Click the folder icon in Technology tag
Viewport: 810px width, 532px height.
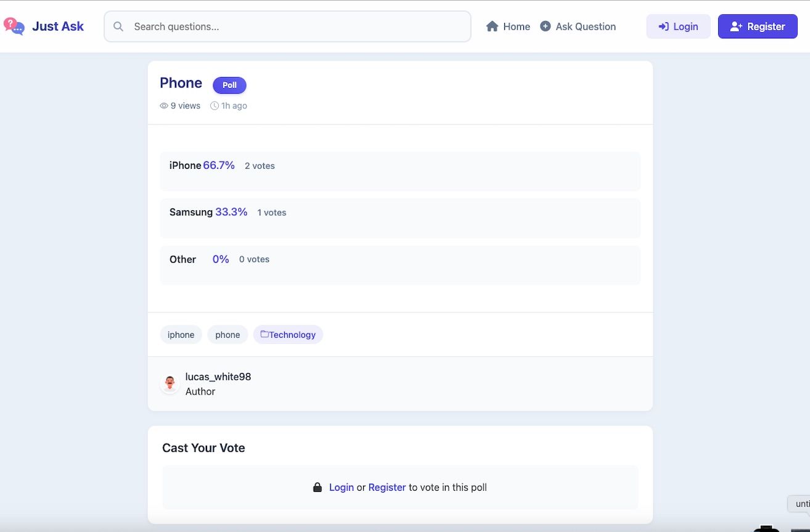point(264,334)
